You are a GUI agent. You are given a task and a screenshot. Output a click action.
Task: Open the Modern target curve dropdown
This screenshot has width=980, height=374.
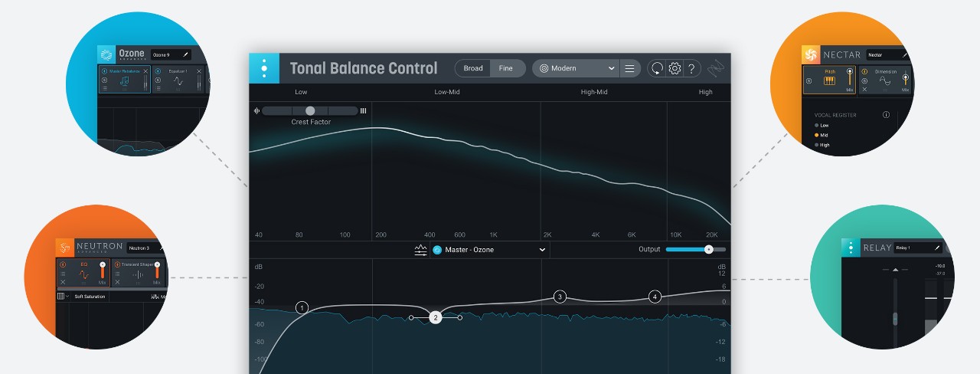tap(575, 68)
